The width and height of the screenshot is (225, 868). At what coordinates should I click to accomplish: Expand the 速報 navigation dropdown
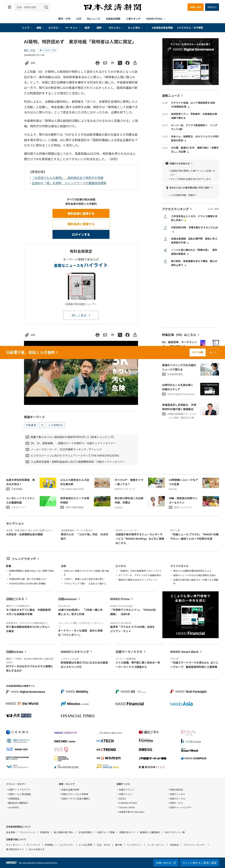40,28
